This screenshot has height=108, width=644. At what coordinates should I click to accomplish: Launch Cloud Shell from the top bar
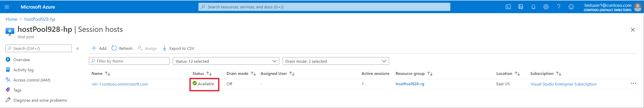click(x=508, y=7)
